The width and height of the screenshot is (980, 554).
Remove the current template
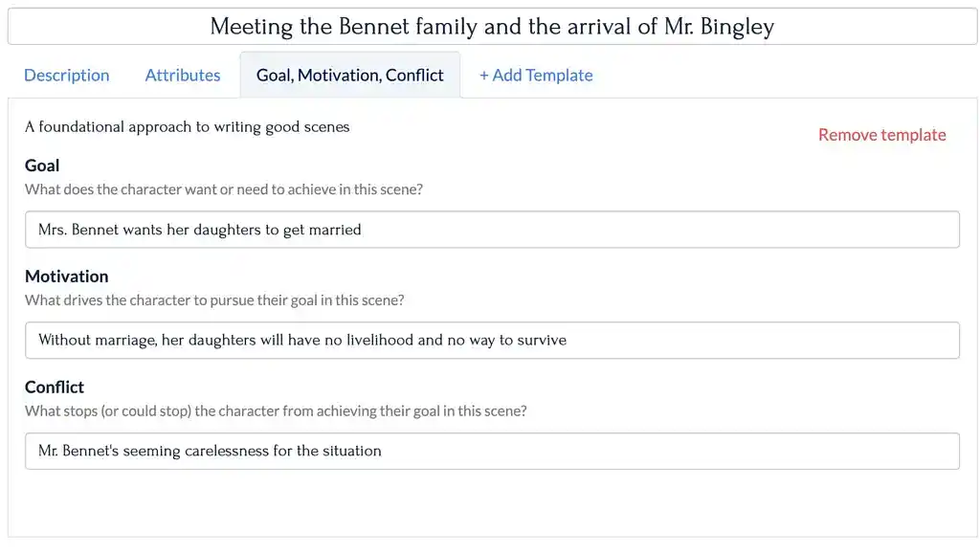pos(881,135)
